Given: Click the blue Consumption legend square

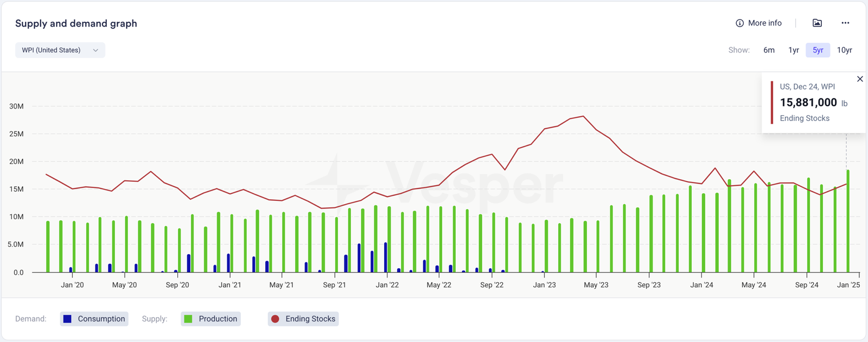Looking at the screenshot, I should 67,319.
